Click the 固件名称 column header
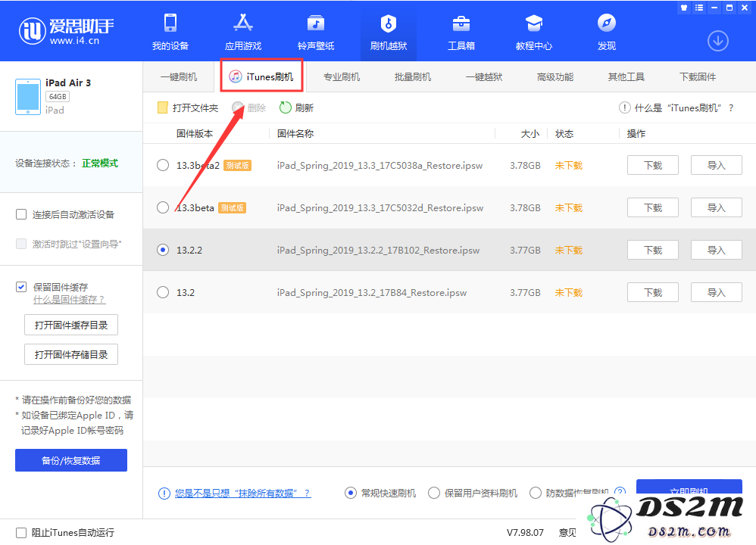The height and width of the screenshot is (545, 756). tap(295, 133)
